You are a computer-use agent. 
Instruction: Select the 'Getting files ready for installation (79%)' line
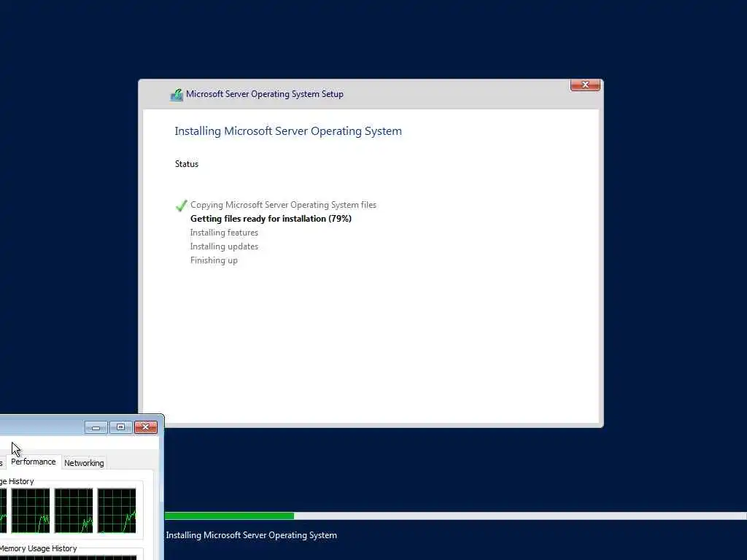[271, 219]
